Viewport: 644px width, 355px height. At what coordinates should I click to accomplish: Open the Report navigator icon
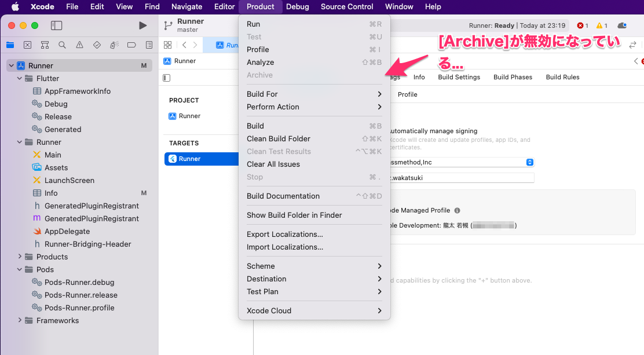coord(149,45)
